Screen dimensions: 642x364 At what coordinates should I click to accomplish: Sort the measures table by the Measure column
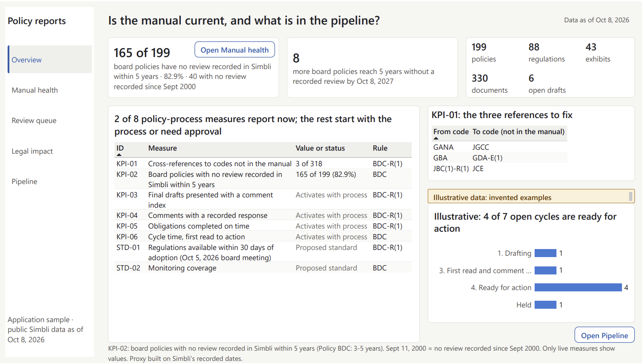[x=163, y=148]
